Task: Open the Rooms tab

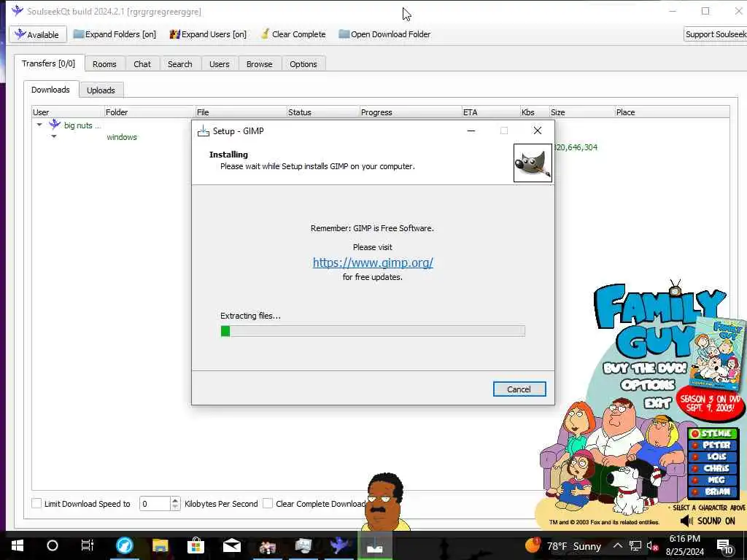Action: [104, 64]
